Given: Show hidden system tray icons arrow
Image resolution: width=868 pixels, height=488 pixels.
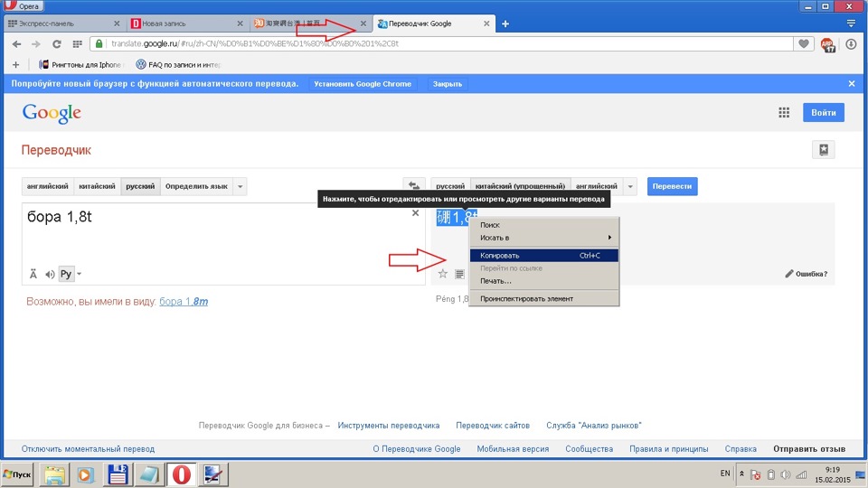Looking at the screenshot, I should point(741,474).
